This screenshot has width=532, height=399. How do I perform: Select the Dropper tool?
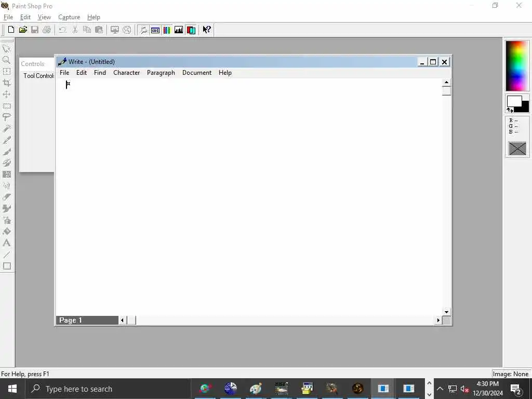pyautogui.click(x=6, y=140)
